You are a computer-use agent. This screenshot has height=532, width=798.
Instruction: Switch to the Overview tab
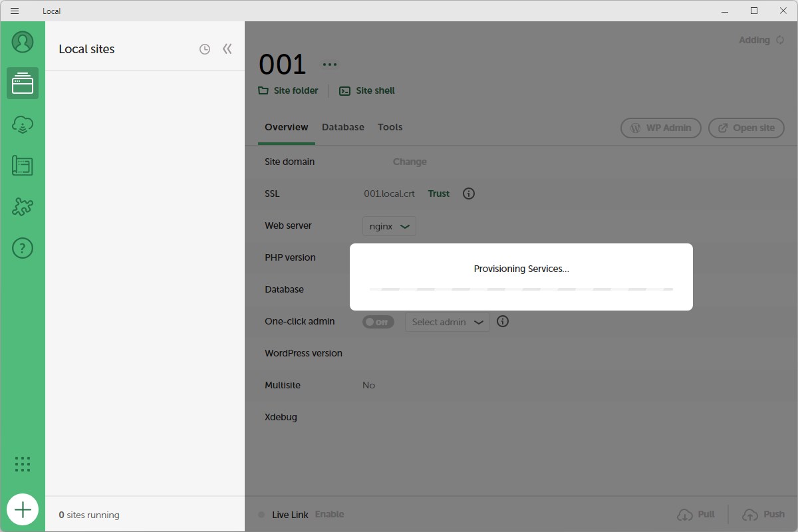pos(287,127)
